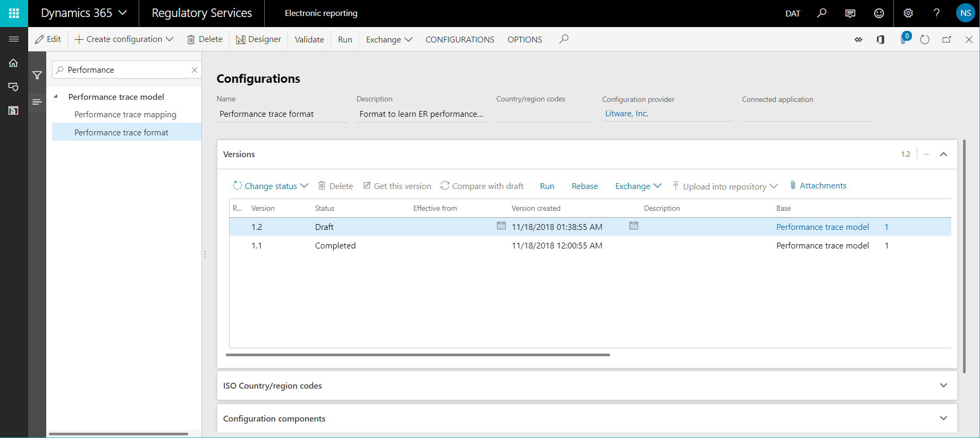Screen dimensions: 980x438
Task: Select version 1.1 Completed row
Action: coord(590,245)
